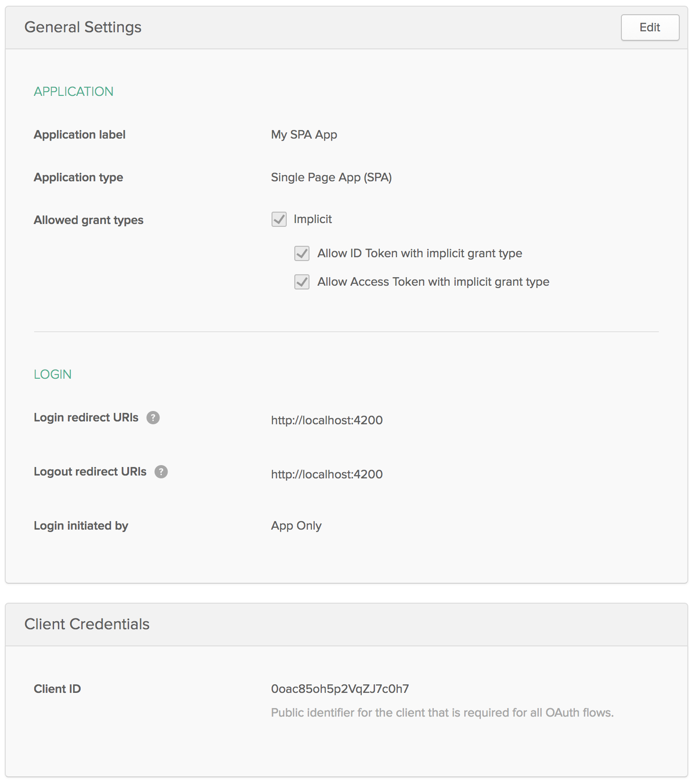Click the Login redirect URIs help icon
Viewport: 694px width, 784px height.
pos(153,418)
